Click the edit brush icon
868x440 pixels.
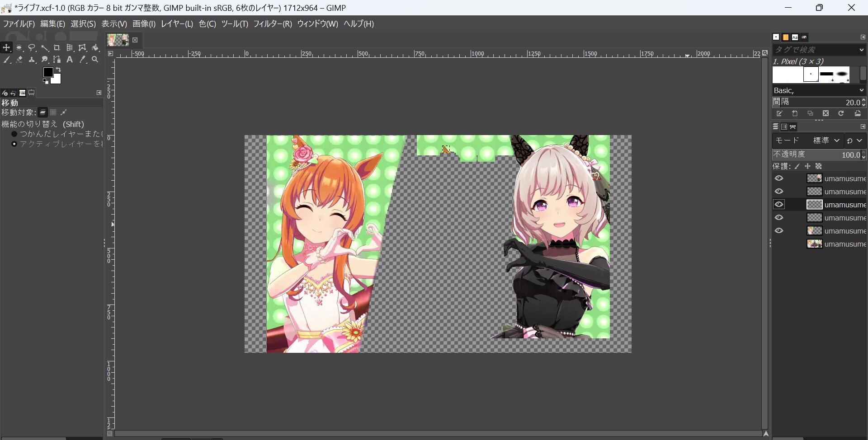point(779,114)
